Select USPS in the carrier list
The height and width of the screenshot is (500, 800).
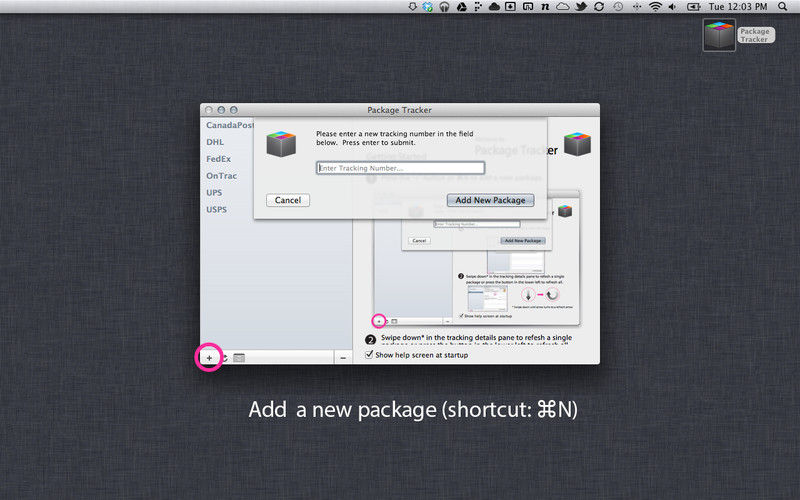(x=216, y=209)
